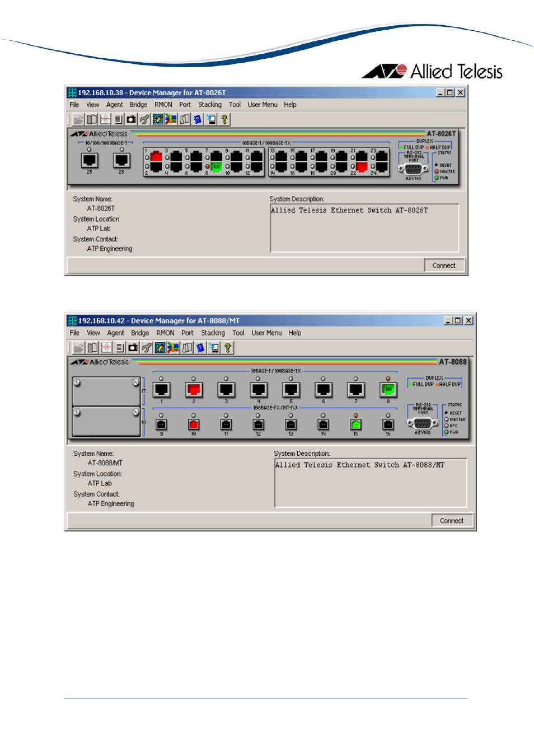
Task: Open the View menu in the AT-8088/MT window
Action: click(93, 333)
